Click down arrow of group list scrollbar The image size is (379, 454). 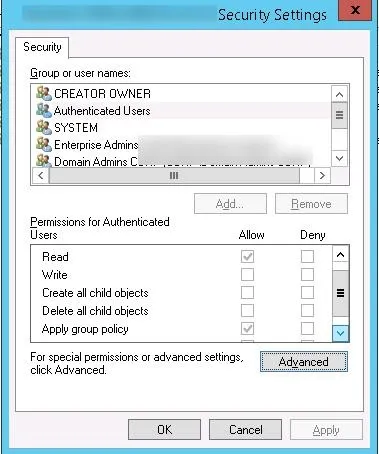tap(339, 158)
